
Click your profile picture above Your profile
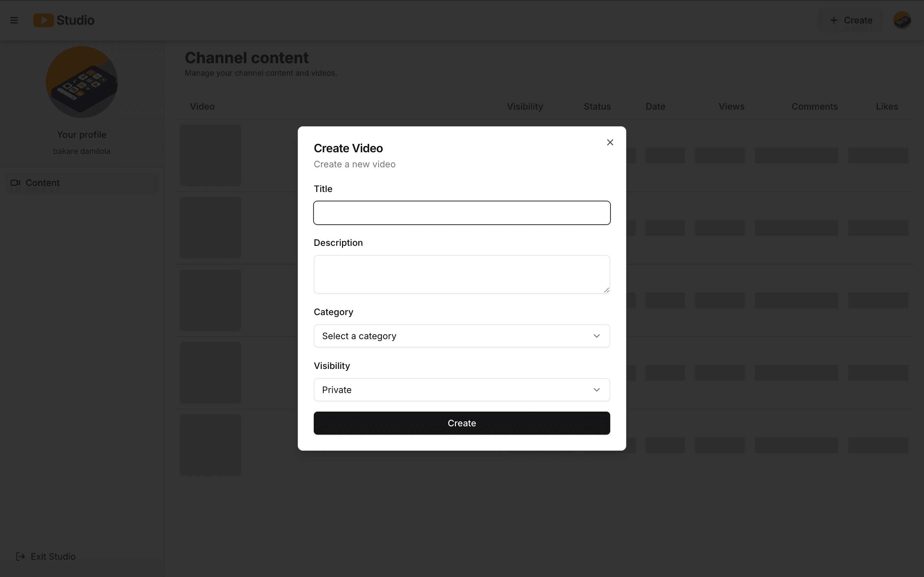point(81,82)
